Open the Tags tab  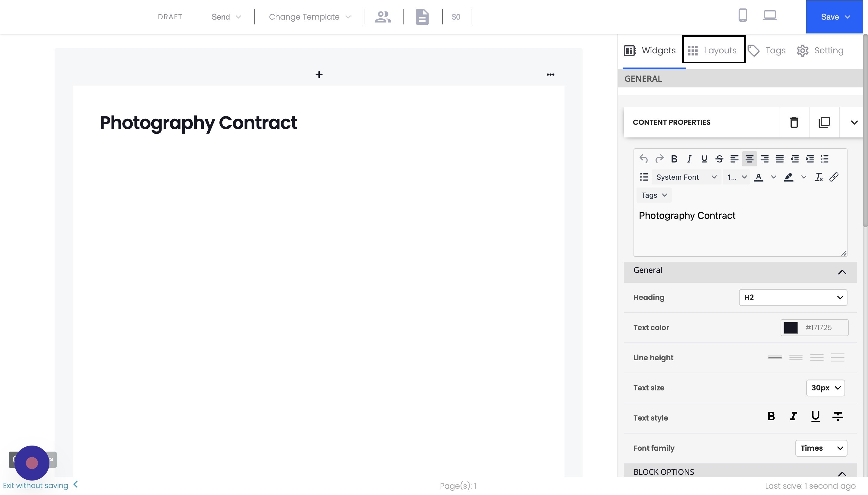coord(767,50)
